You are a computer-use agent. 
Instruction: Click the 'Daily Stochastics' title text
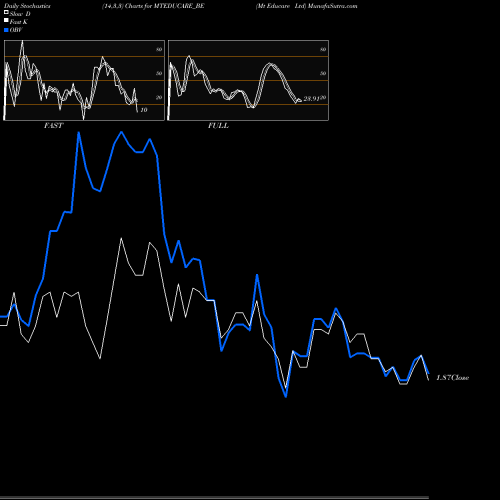27,6
